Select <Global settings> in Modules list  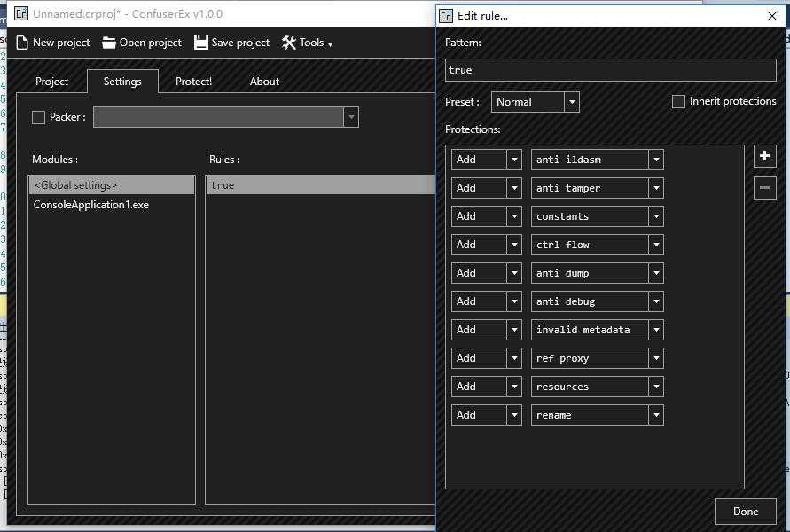tap(112, 185)
